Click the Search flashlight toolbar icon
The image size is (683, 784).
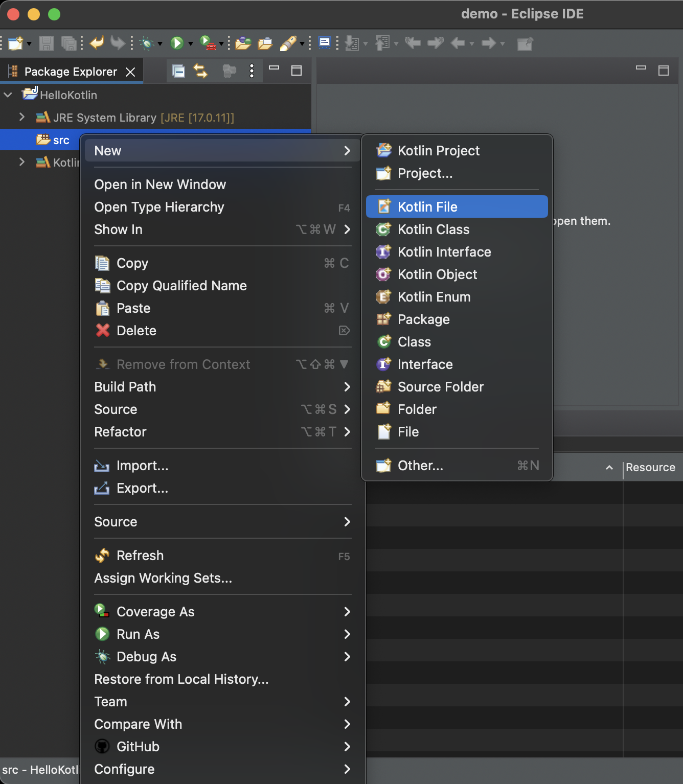(x=288, y=43)
